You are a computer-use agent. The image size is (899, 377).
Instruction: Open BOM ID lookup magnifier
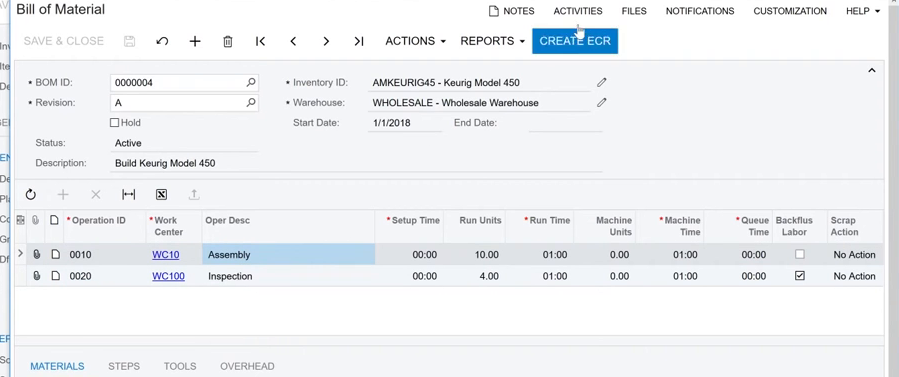[251, 83]
